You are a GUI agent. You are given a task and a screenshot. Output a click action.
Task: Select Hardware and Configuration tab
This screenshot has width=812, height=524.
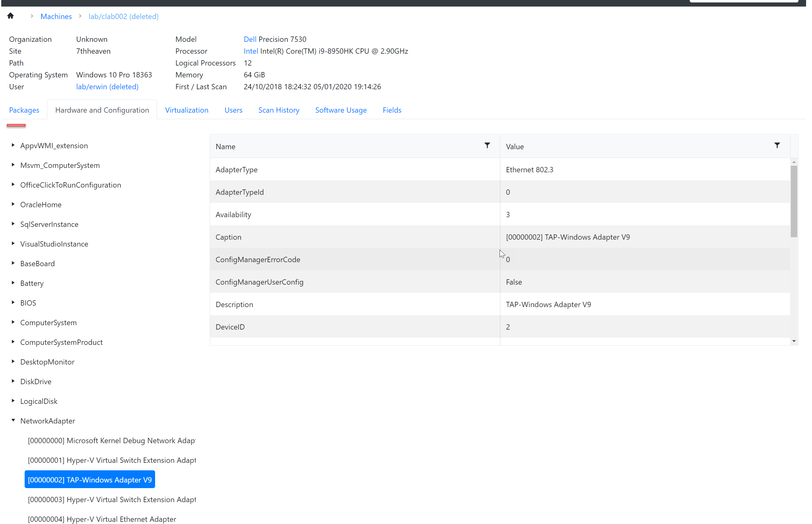[x=102, y=110]
